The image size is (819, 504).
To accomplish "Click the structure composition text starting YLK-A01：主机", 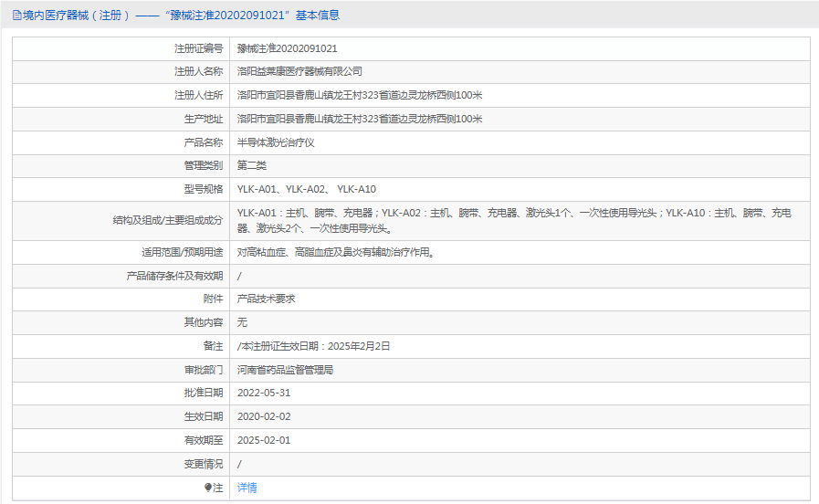I will 514,220.
